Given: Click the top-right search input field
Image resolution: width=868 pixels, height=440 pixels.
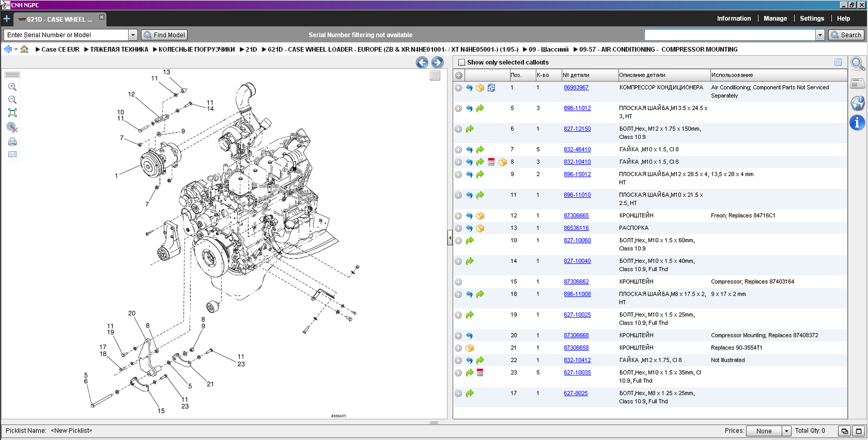Looking at the screenshot, I should pos(729,35).
